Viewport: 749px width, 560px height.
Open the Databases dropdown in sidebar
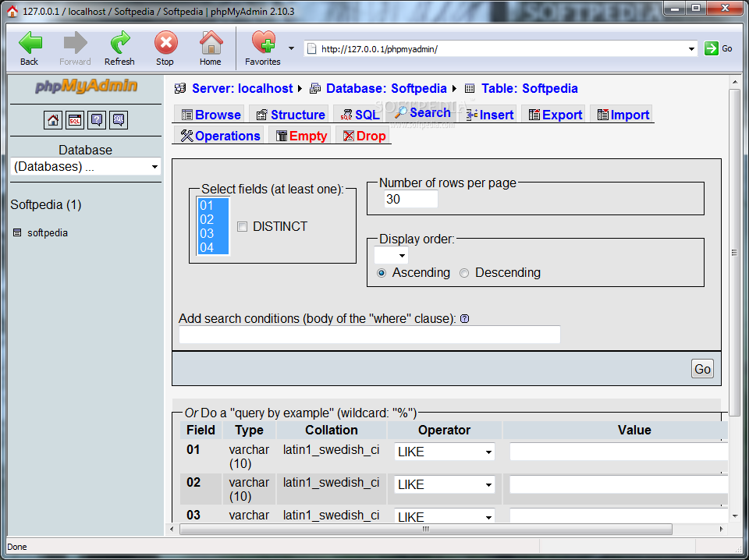(x=86, y=167)
